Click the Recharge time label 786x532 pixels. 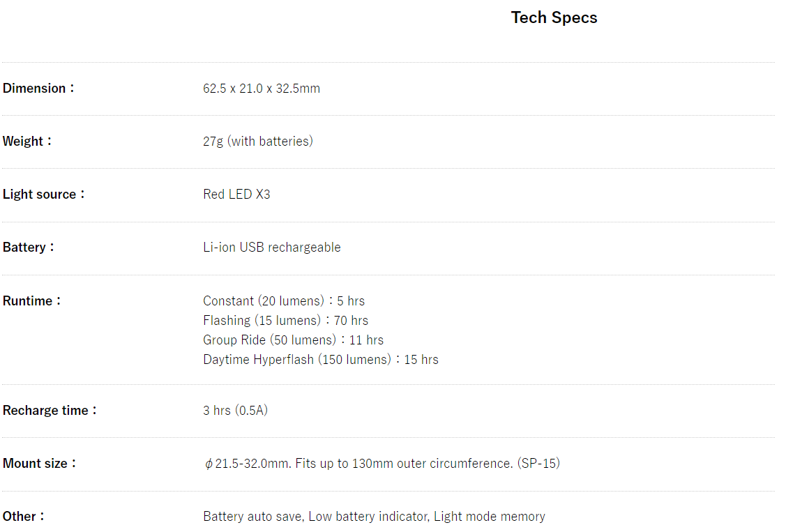[49, 411]
